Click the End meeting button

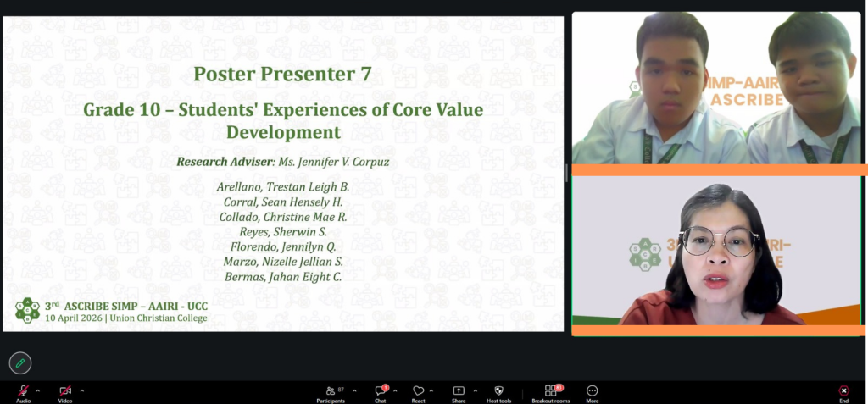point(843,390)
